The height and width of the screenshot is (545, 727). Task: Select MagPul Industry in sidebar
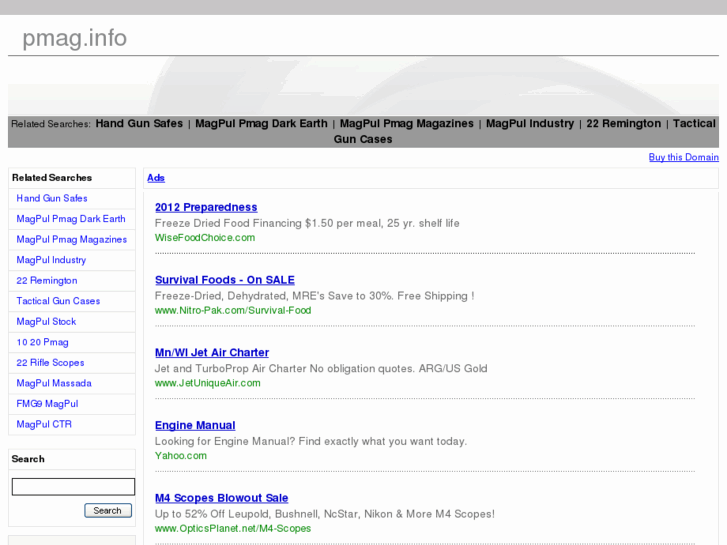(x=51, y=260)
